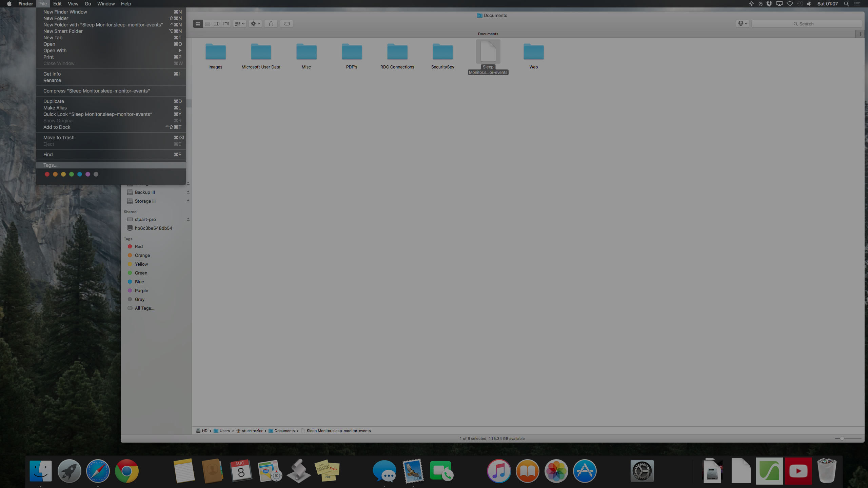Screen dimensions: 868x488
Task: Choose New Finder Window from File menu
Action: (111, 12)
